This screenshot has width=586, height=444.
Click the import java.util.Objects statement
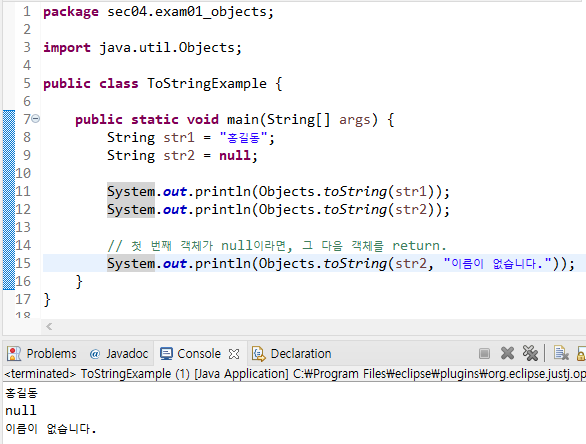tap(142, 47)
